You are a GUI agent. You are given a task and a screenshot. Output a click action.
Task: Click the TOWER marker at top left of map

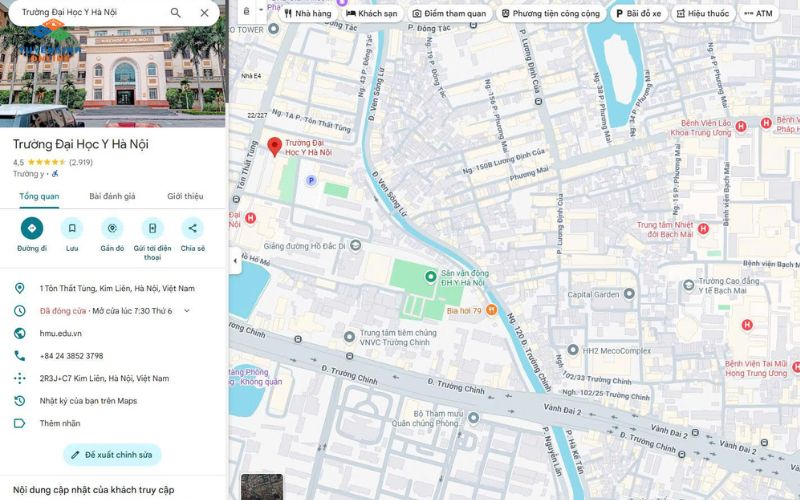(x=273, y=29)
